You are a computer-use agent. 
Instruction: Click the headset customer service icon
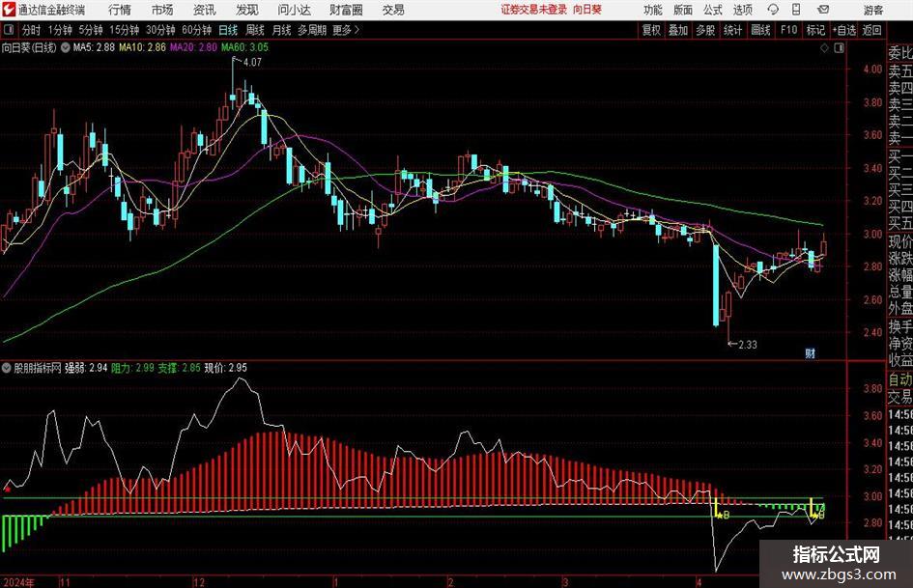773,10
